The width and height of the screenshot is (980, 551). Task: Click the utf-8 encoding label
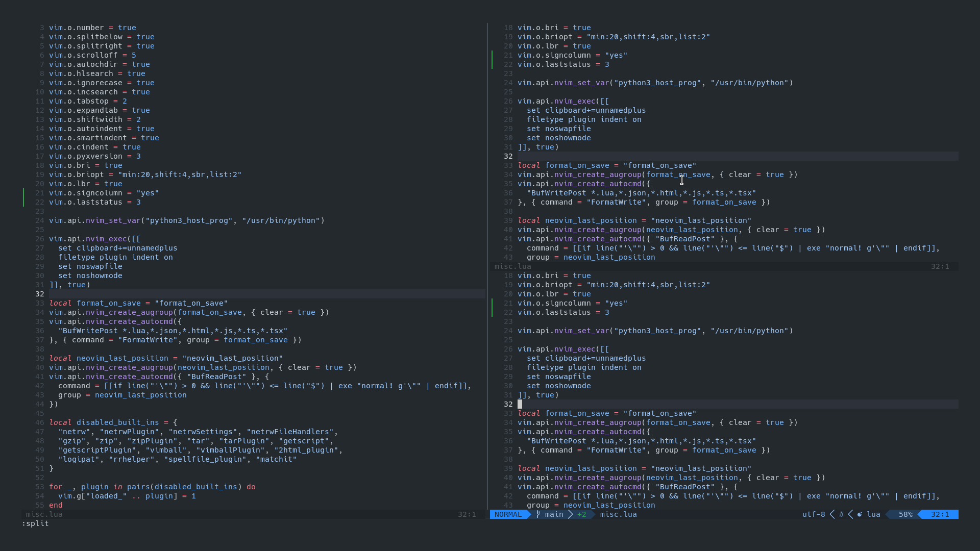[813, 514]
